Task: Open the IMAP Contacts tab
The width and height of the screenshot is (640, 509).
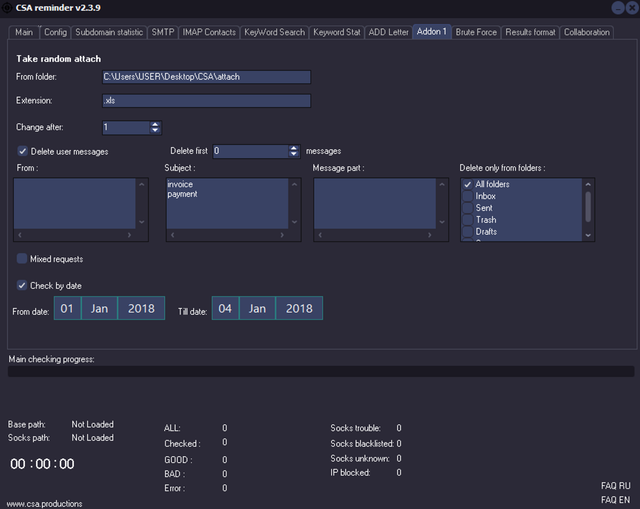Action: click(x=209, y=32)
